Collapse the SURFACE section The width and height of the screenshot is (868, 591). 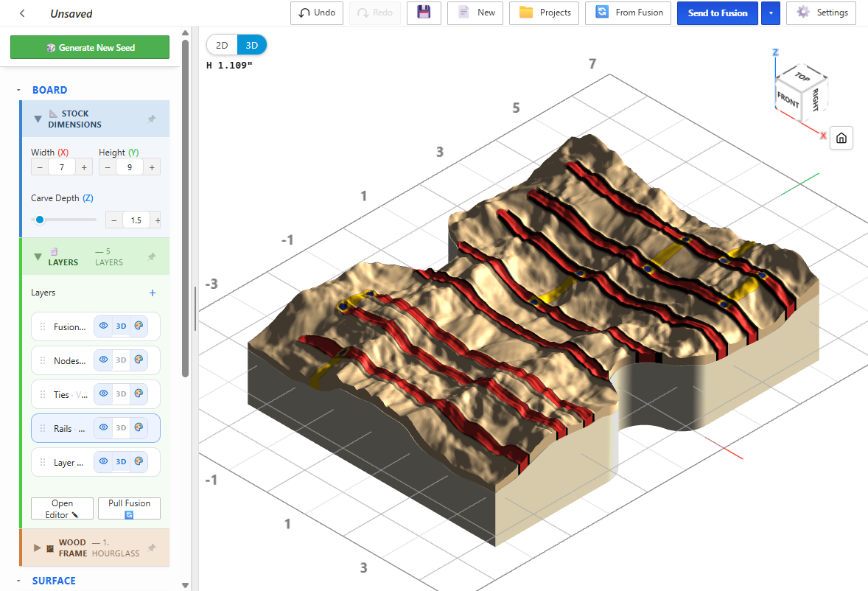(18, 581)
